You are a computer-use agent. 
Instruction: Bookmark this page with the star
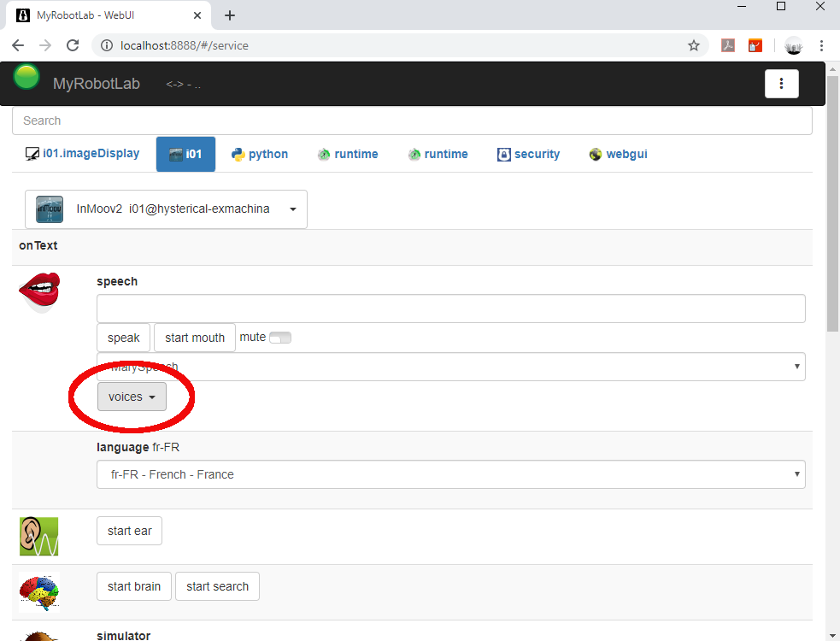(694, 45)
